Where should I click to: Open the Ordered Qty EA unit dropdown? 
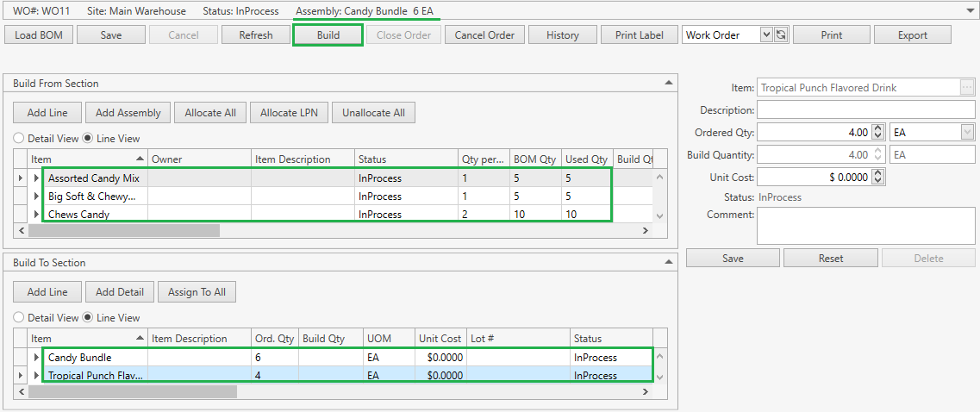coord(967,133)
